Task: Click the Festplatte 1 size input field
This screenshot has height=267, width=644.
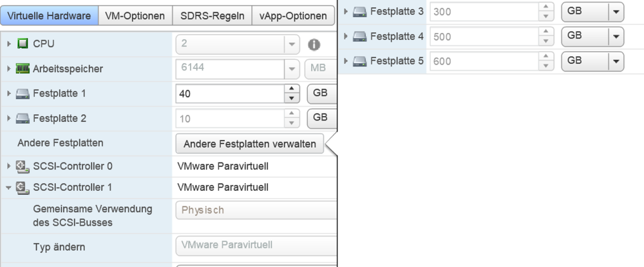Action: point(229,94)
